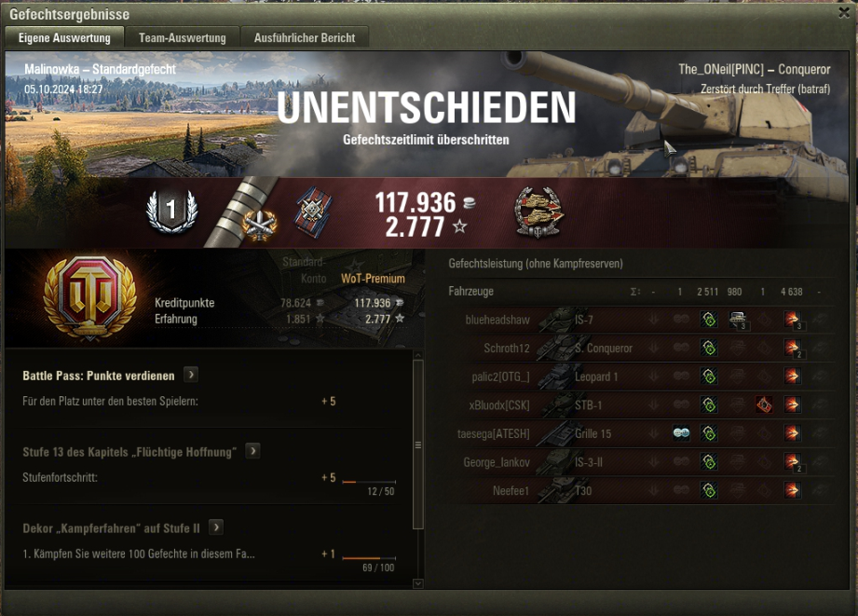
Task: Expand the Stufe 13 Flüchtige Hoffnung arrow
Action: (x=252, y=451)
